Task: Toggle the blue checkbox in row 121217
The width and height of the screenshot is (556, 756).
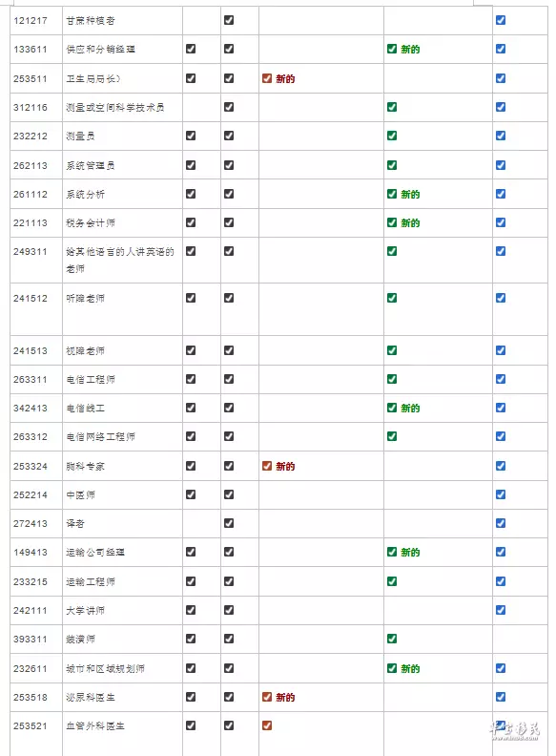Action: tap(501, 20)
